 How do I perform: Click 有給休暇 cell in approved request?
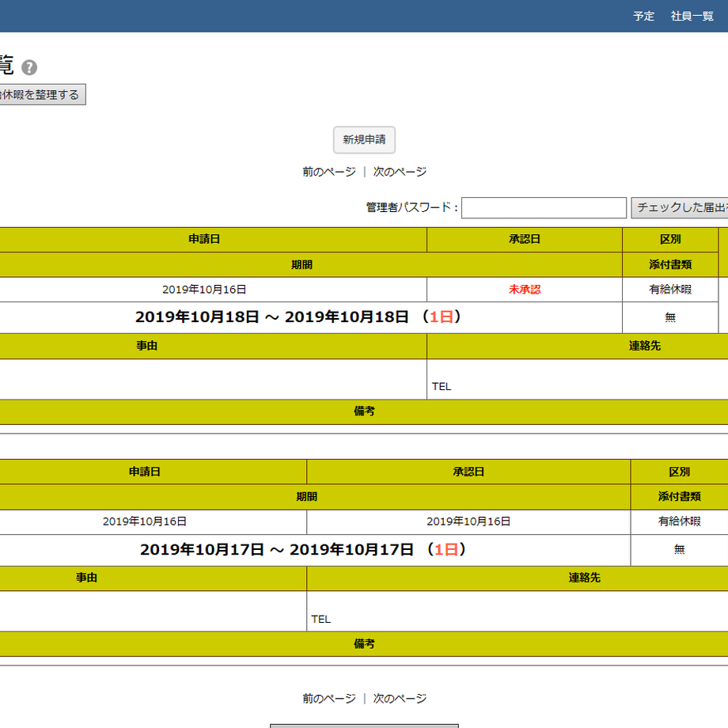(x=679, y=521)
